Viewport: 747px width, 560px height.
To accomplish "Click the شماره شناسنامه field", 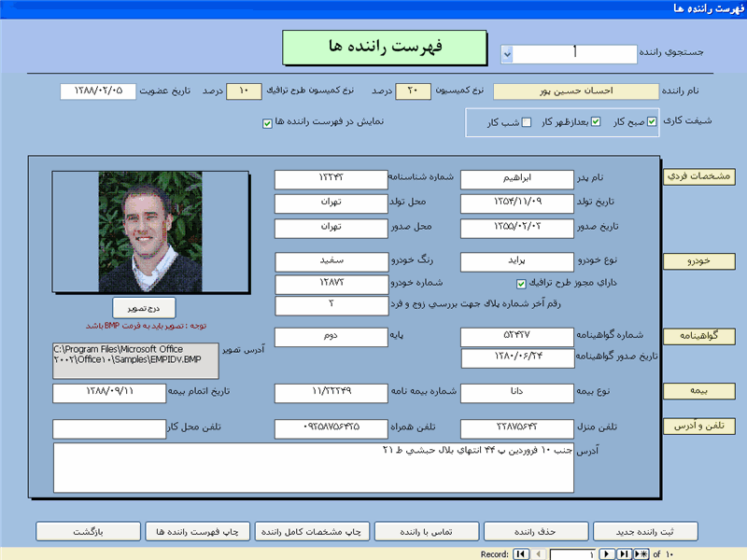I will tap(331, 179).
